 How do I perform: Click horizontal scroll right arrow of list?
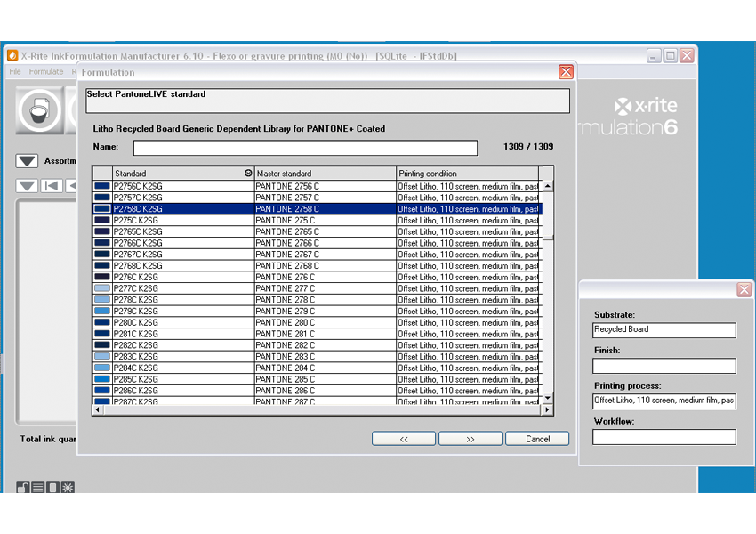(x=547, y=409)
